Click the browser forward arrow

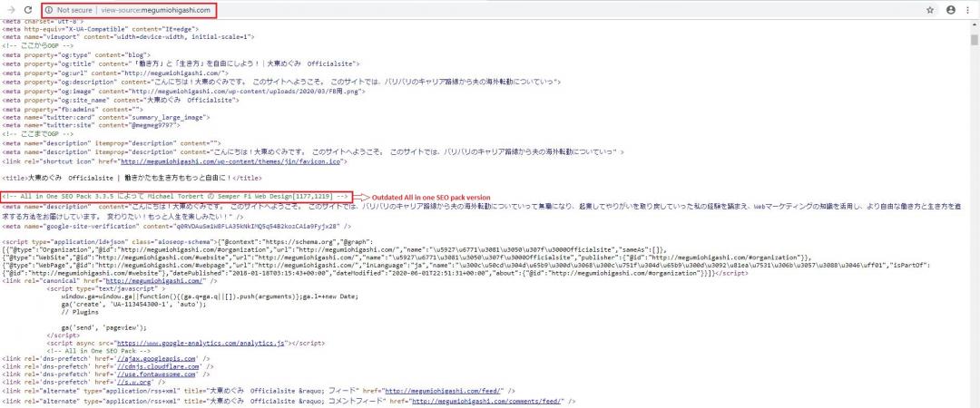(11, 9)
